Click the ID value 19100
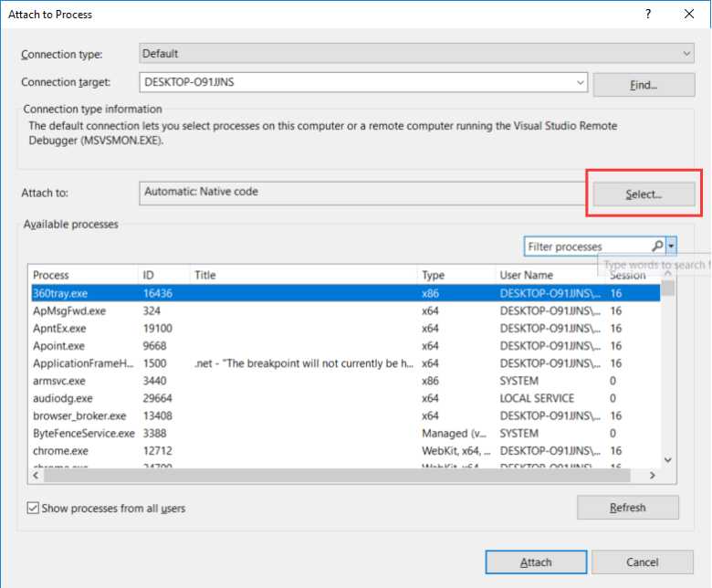 (x=158, y=329)
